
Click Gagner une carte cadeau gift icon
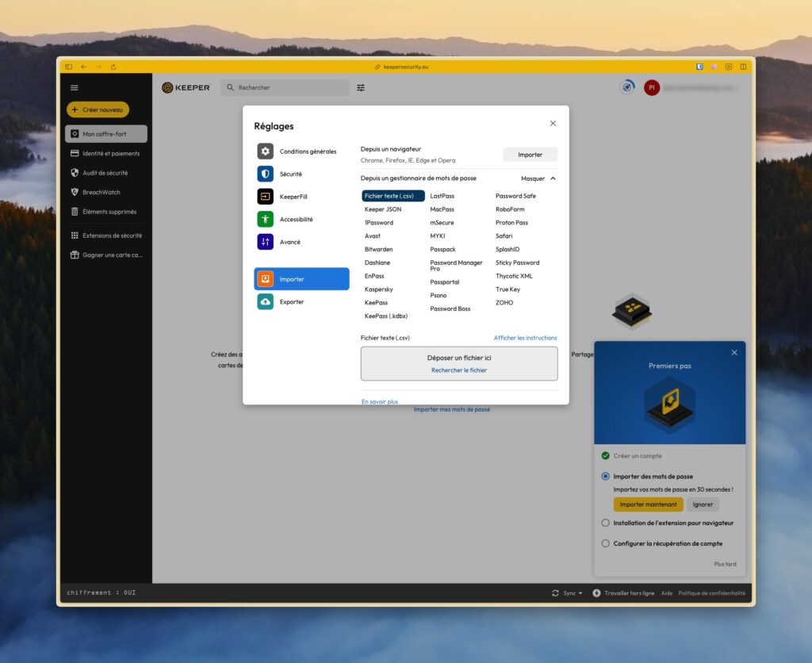(x=75, y=255)
